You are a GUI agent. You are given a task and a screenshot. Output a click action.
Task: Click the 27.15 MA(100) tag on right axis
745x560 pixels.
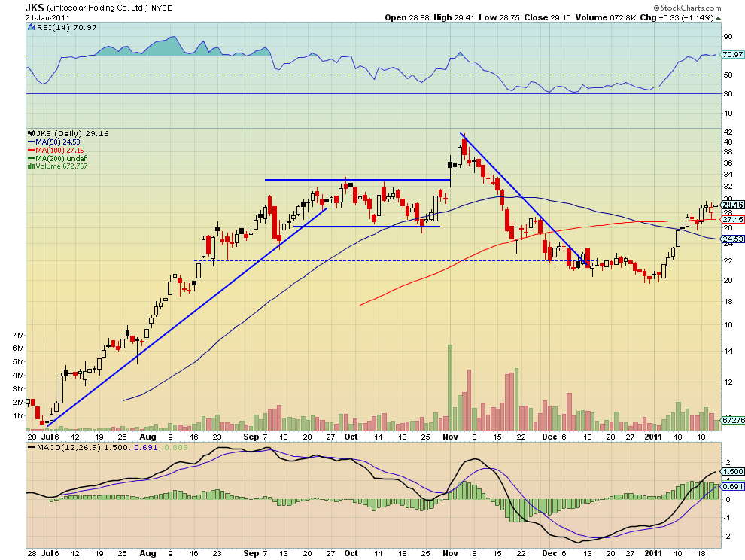(733, 220)
